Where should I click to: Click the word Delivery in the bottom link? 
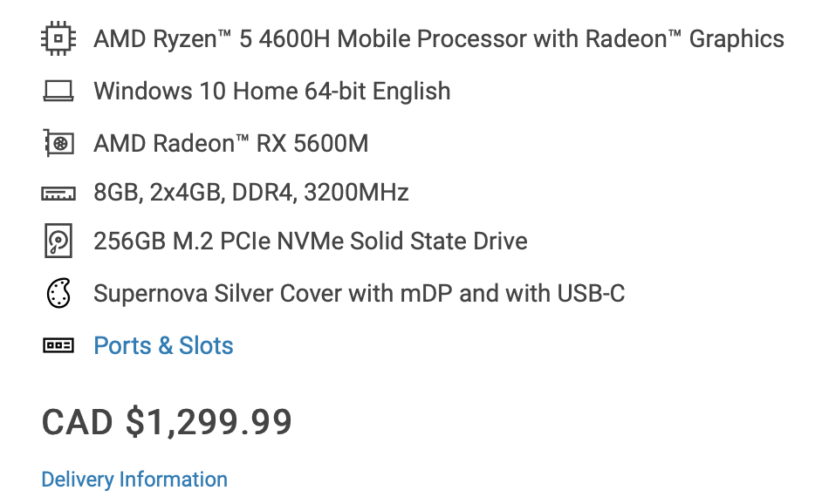click(78, 480)
